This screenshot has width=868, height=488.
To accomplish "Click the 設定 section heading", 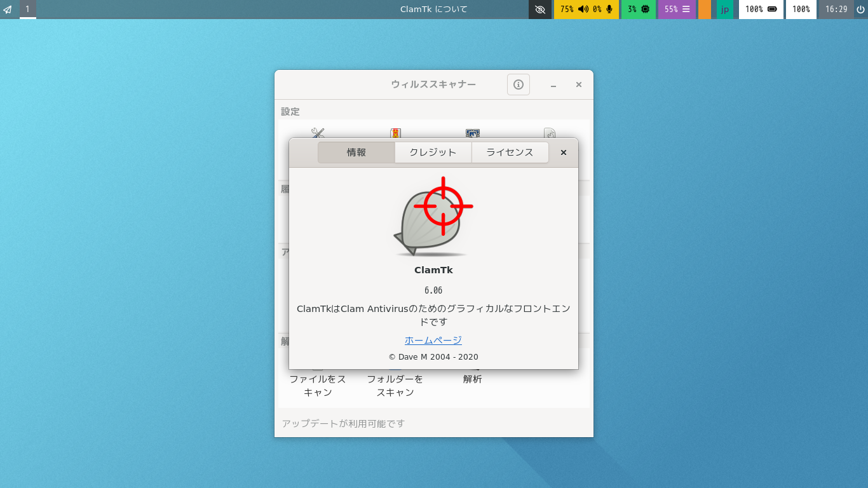I will pyautogui.click(x=290, y=111).
